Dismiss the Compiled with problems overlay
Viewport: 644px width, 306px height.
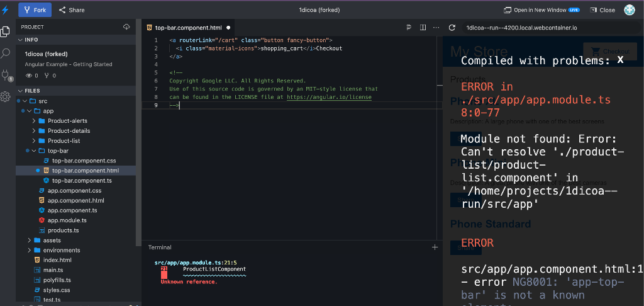click(x=621, y=60)
